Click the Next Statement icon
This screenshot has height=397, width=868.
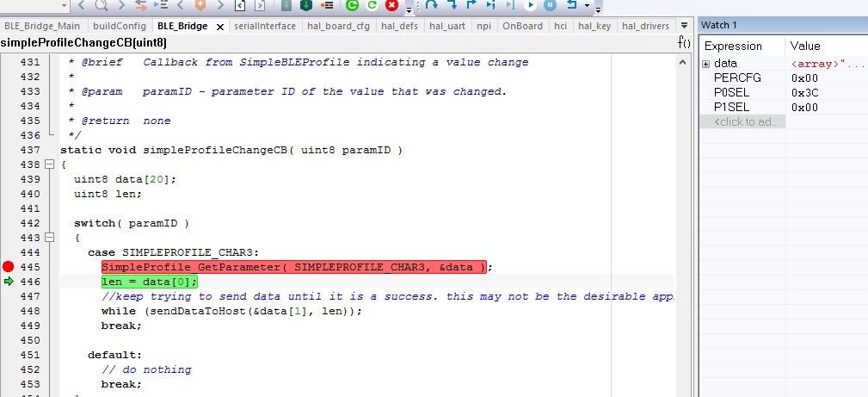pos(491,5)
